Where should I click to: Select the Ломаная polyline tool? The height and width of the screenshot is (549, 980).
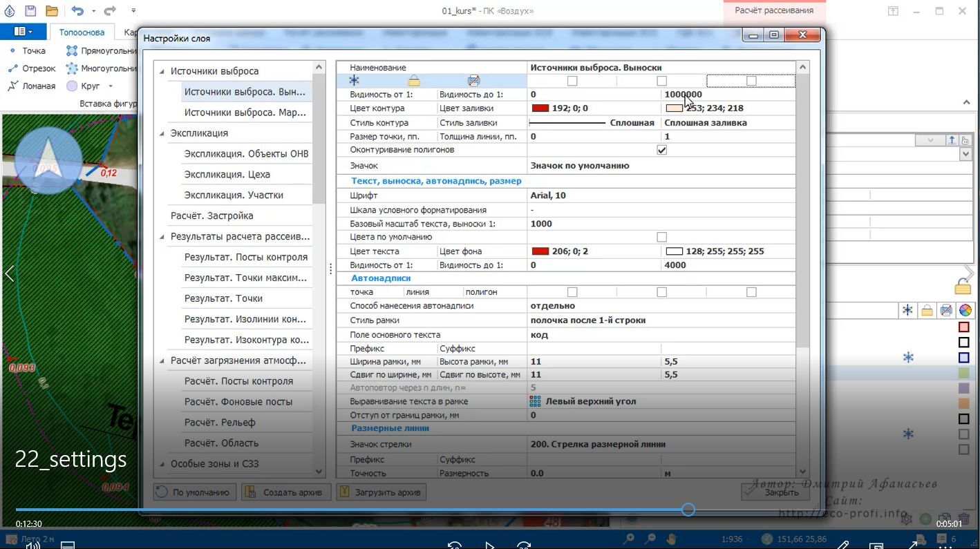(x=31, y=86)
